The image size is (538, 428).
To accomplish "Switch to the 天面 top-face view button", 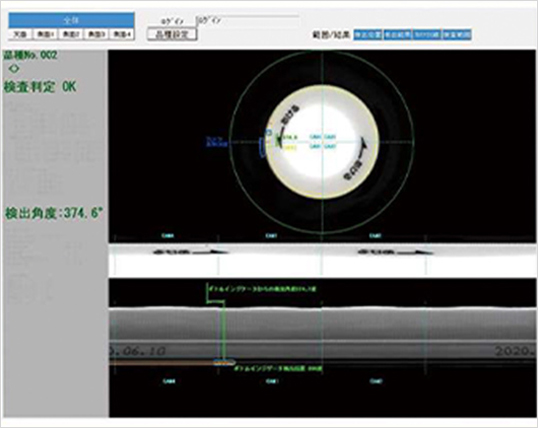I will pyautogui.click(x=20, y=34).
